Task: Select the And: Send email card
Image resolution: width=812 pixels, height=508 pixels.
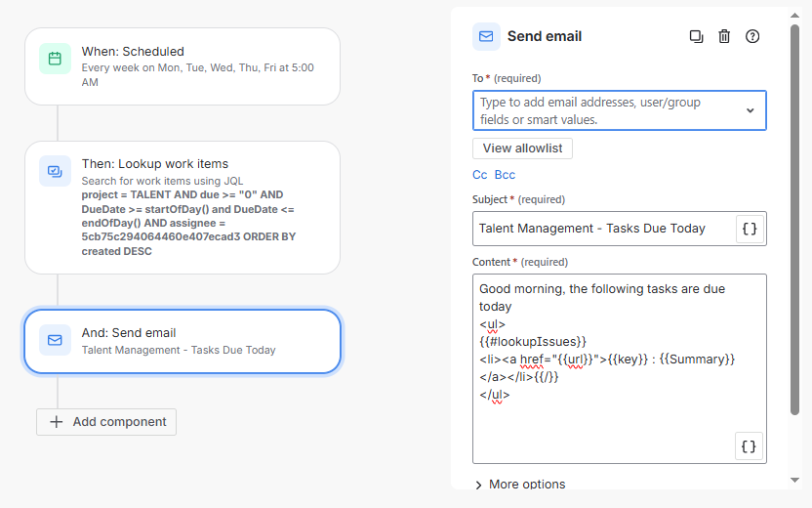Action: coord(183,342)
